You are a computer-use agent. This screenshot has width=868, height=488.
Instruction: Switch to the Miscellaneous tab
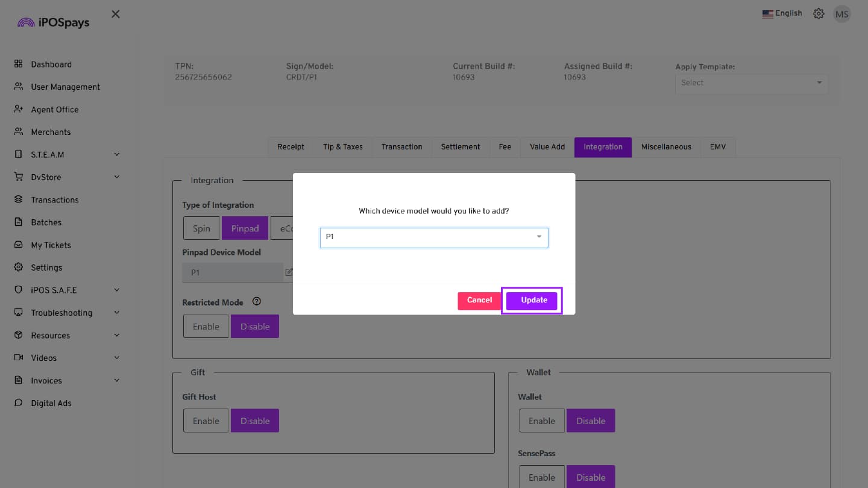[x=666, y=147]
